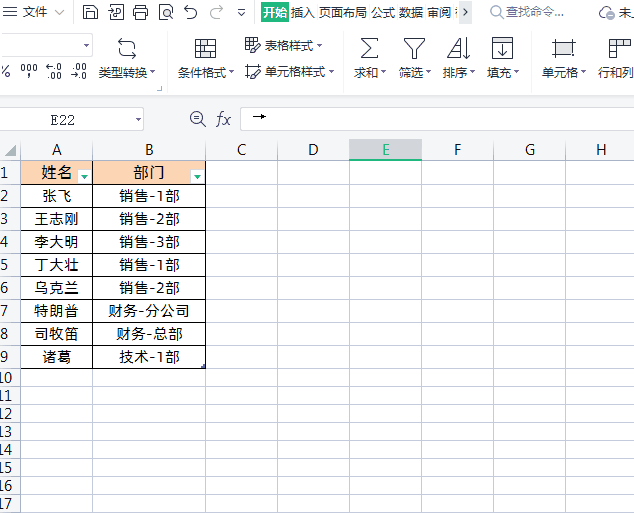Click the redo arrow icon
The width and height of the screenshot is (634, 513).
tap(216, 12)
